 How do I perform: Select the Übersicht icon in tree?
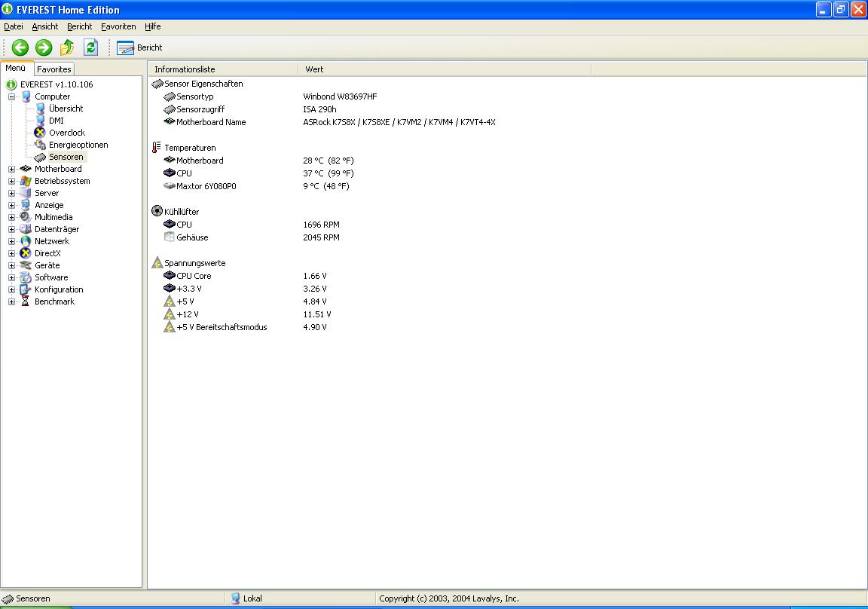(x=40, y=109)
